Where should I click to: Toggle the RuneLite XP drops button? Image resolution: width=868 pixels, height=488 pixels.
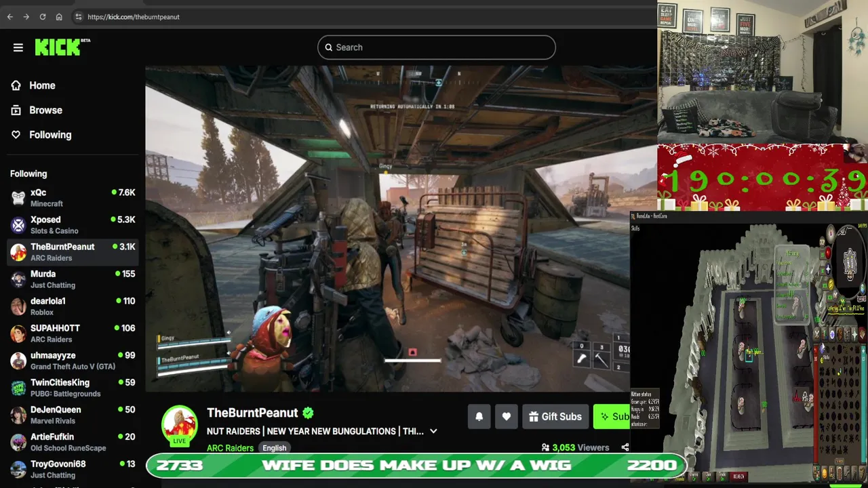[822, 242]
